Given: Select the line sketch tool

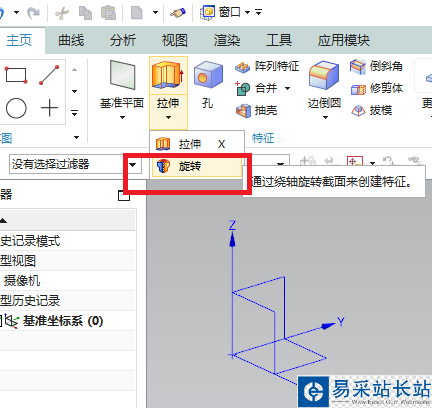Looking at the screenshot, I should [x=49, y=75].
